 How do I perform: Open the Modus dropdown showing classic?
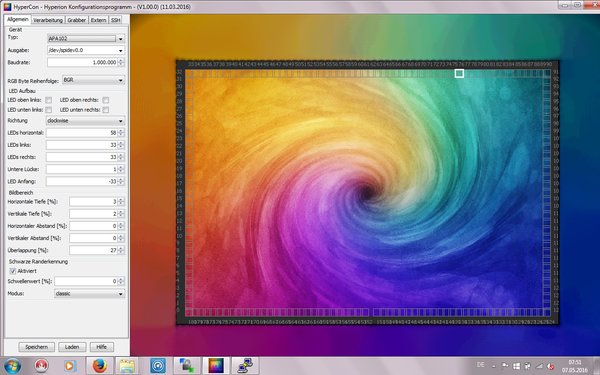pos(90,294)
